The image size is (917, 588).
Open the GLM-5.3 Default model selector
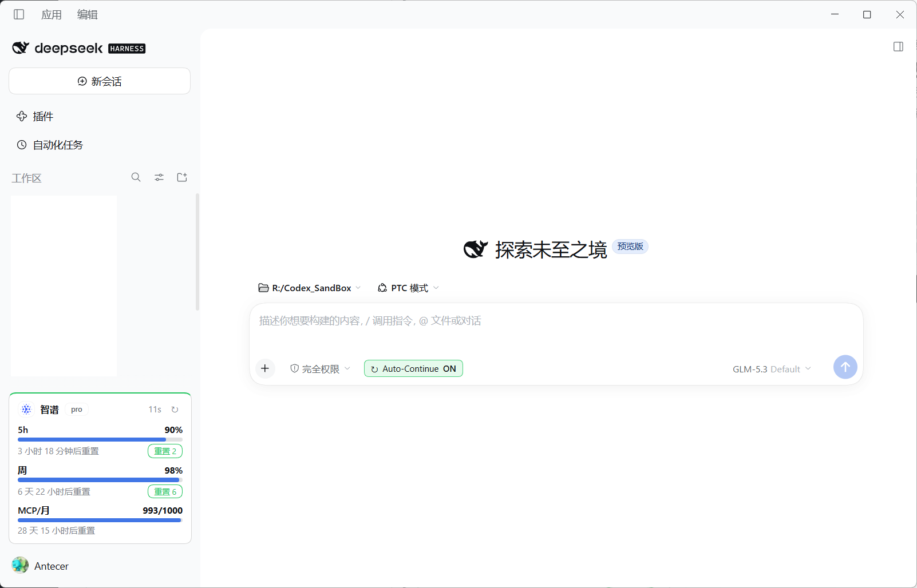click(x=772, y=369)
